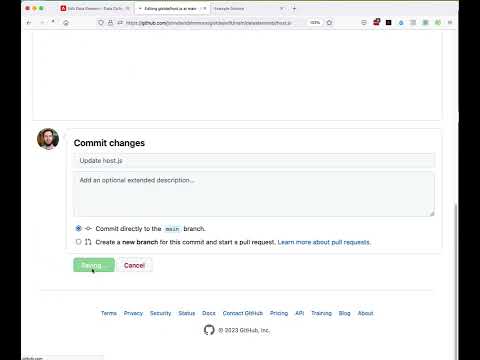Open the red extension icon with badge

(376, 22)
